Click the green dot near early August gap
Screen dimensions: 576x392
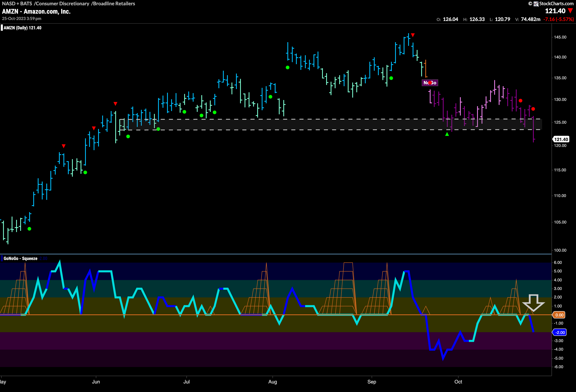pos(288,67)
